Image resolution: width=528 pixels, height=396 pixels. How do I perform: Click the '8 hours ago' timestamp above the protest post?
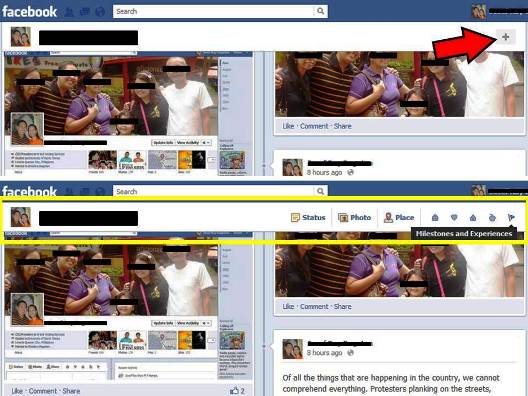(324, 353)
